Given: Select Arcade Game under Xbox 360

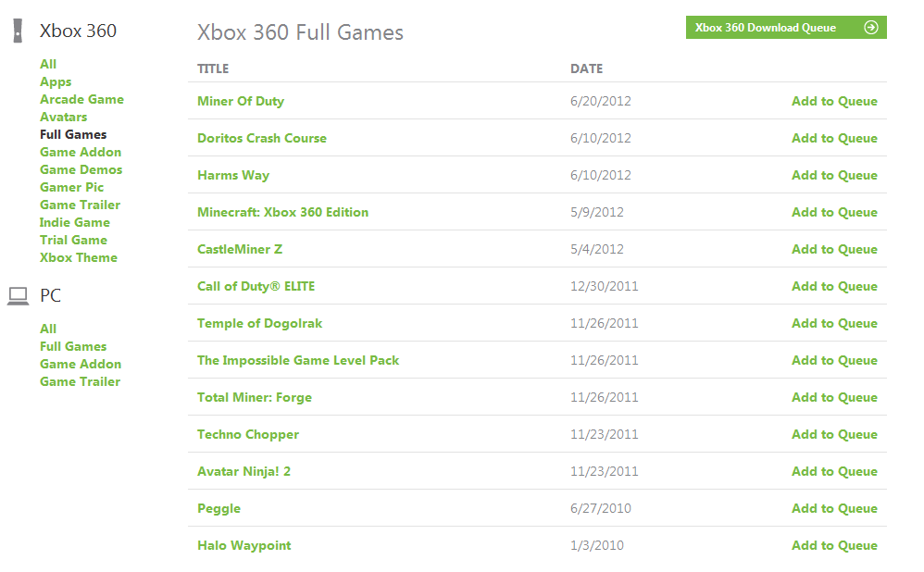Looking at the screenshot, I should tap(81, 99).
